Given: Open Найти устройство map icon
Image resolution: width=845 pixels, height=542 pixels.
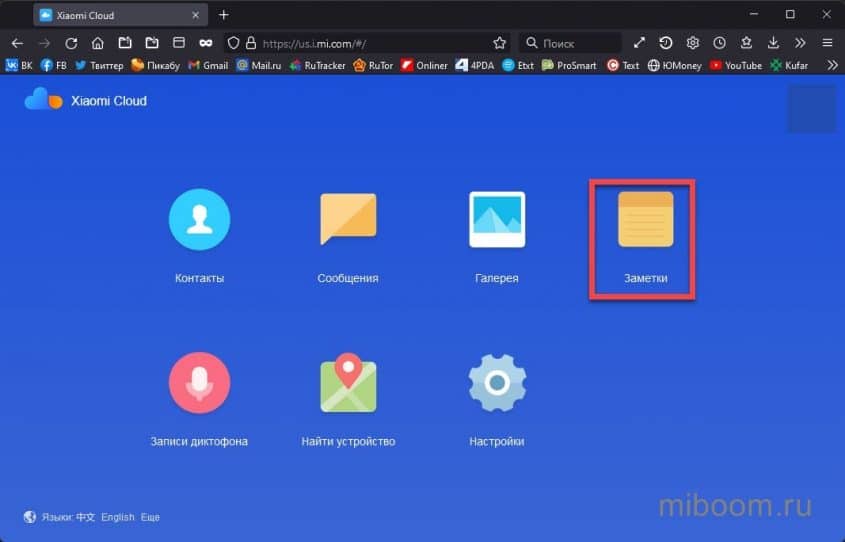Looking at the screenshot, I should [x=348, y=383].
